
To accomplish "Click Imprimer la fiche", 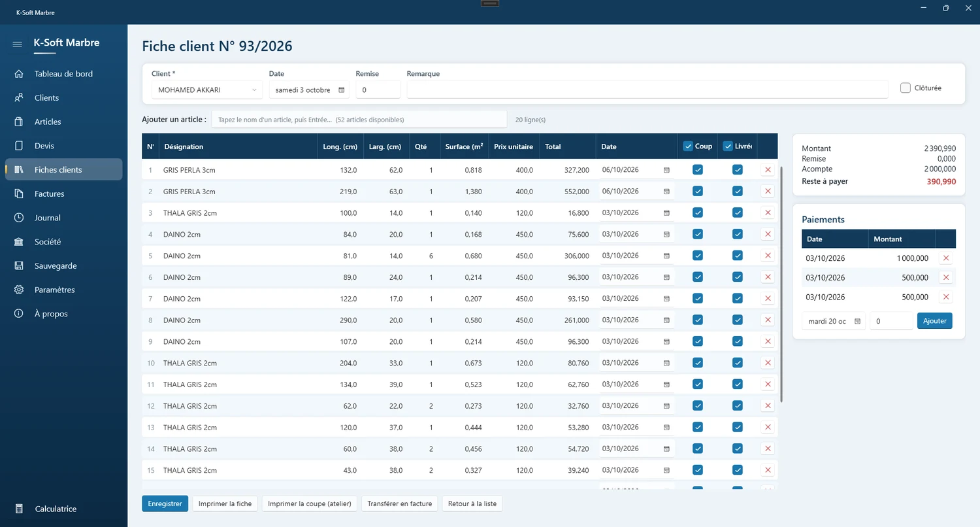I will coord(225,503).
